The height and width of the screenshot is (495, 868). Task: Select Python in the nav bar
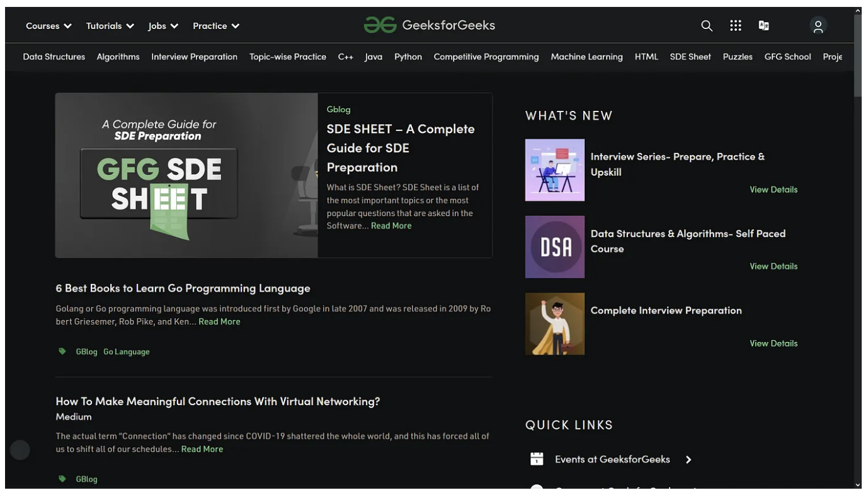click(x=408, y=57)
